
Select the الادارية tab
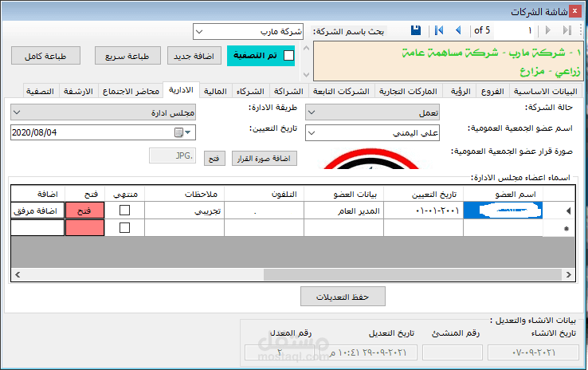pos(181,89)
